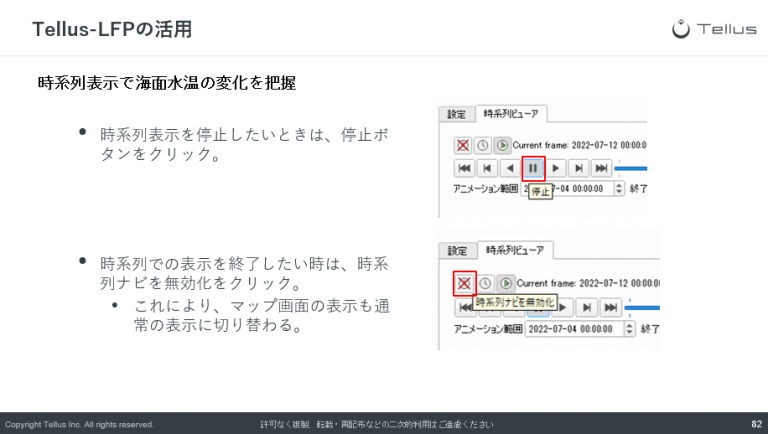Viewport: 768px width, 434px height.
Task: Select fixed range clock icon in lower panel
Action: click(485, 283)
